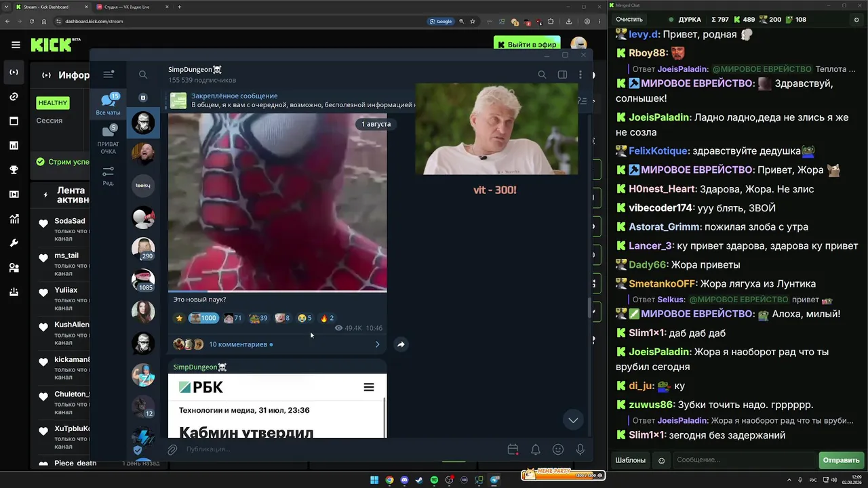Open the Kick sidebar trophy icon
The width and height of the screenshot is (868, 488).
[14, 170]
